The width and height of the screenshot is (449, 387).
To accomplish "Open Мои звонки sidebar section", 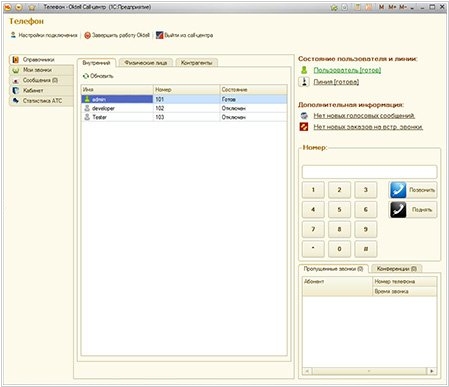I will point(41,70).
